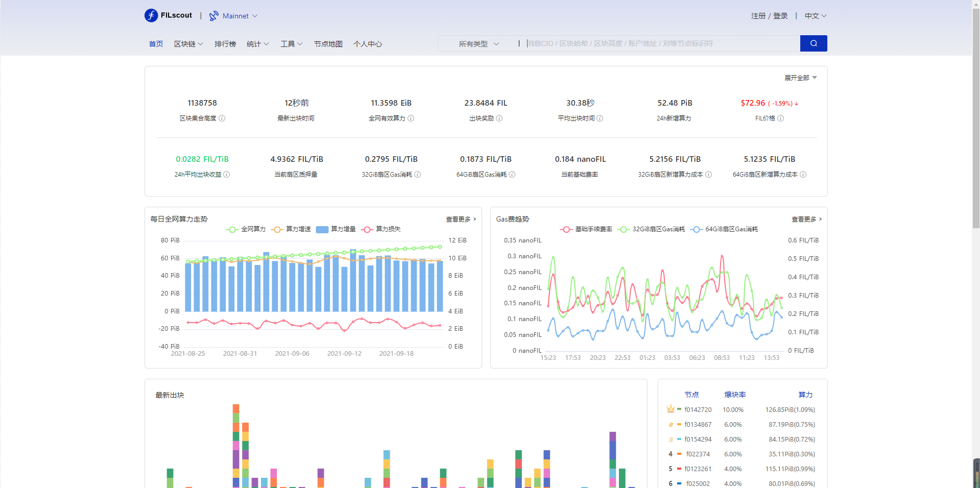Image resolution: width=980 pixels, height=488 pixels.
Task: Click the 注册 / 登录 link
Action: [x=770, y=16]
